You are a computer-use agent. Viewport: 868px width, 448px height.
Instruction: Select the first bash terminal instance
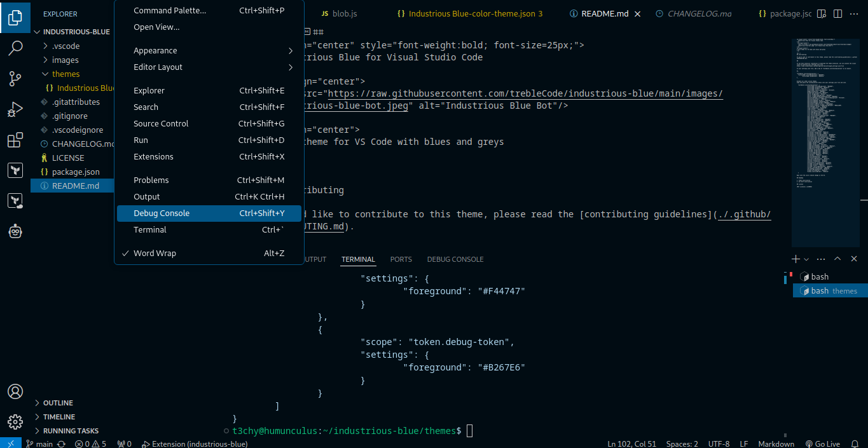[x=830, y=276]
